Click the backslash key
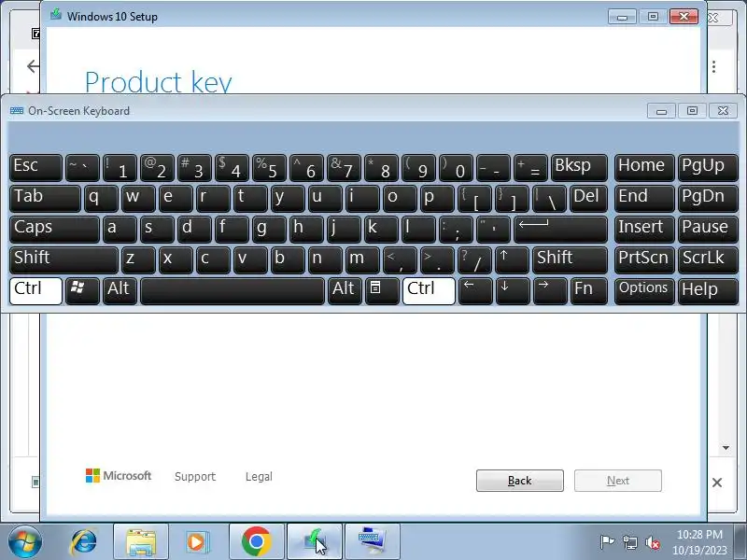 [x=549, y=199]
